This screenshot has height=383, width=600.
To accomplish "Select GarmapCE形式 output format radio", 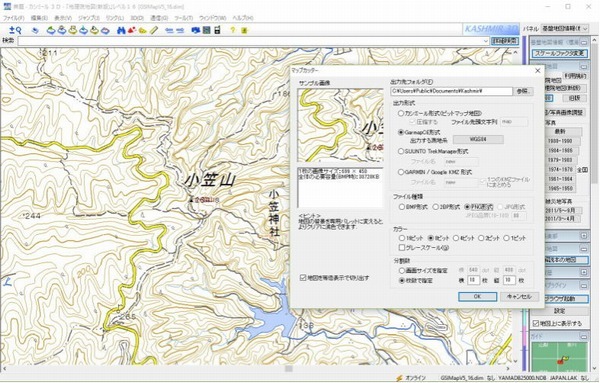I will (401, 132).
